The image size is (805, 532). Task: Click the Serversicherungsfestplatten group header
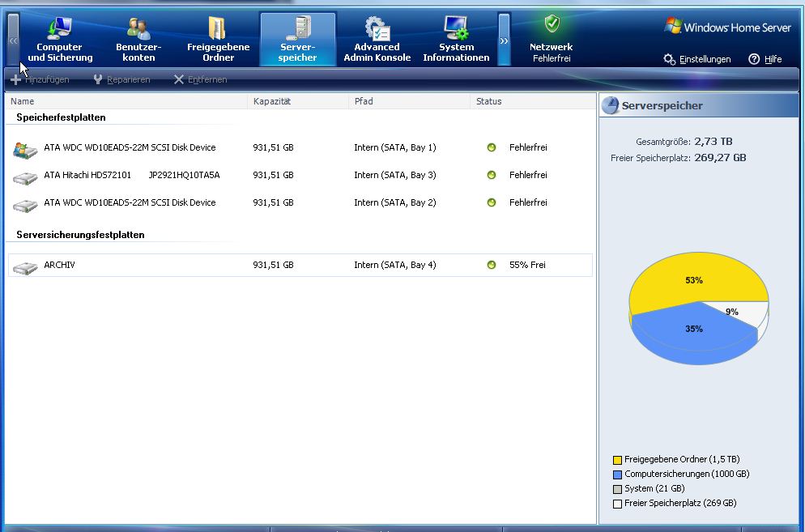click(x=81, y=235)
